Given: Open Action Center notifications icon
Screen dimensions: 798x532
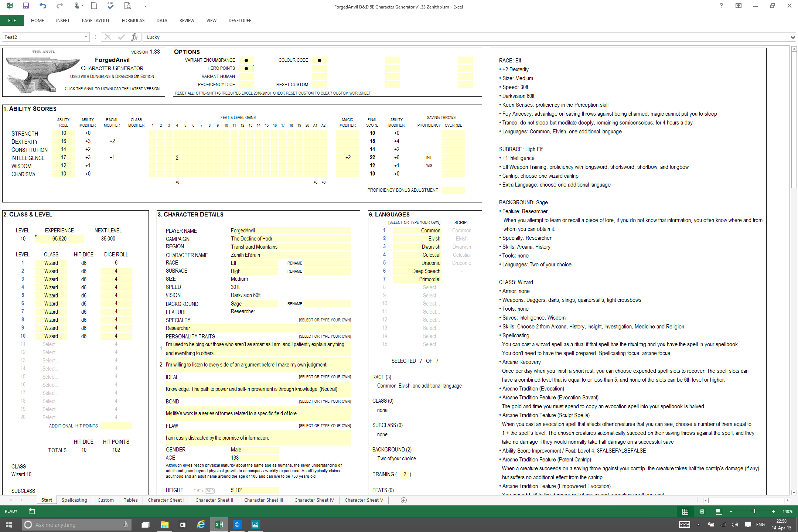Looking at the screenshot, I should (x=748, y=525).
